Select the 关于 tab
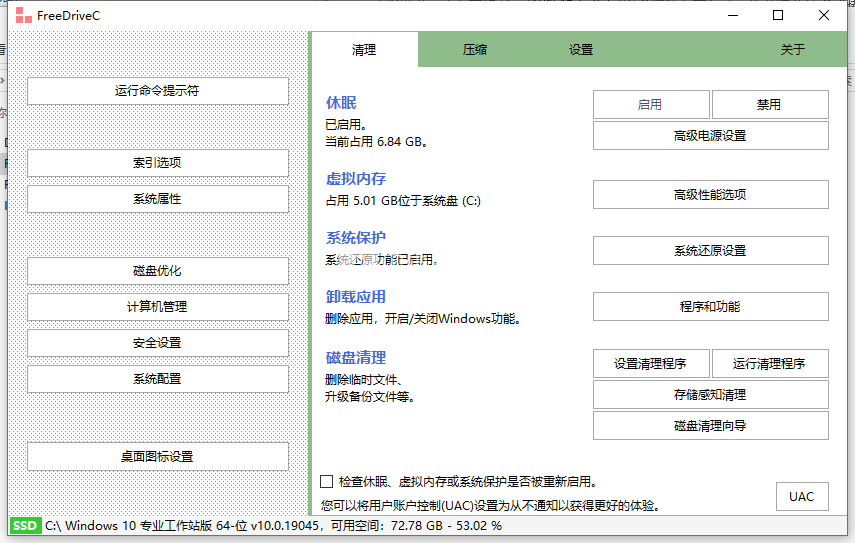This screenshot has height=543, width=855. [x=792, y=50]
